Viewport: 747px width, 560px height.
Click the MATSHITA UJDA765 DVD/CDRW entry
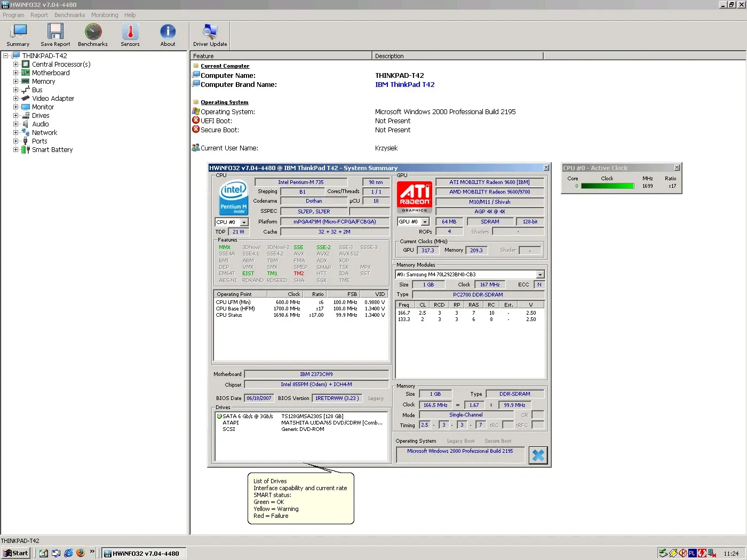click(x=332, y=422)
